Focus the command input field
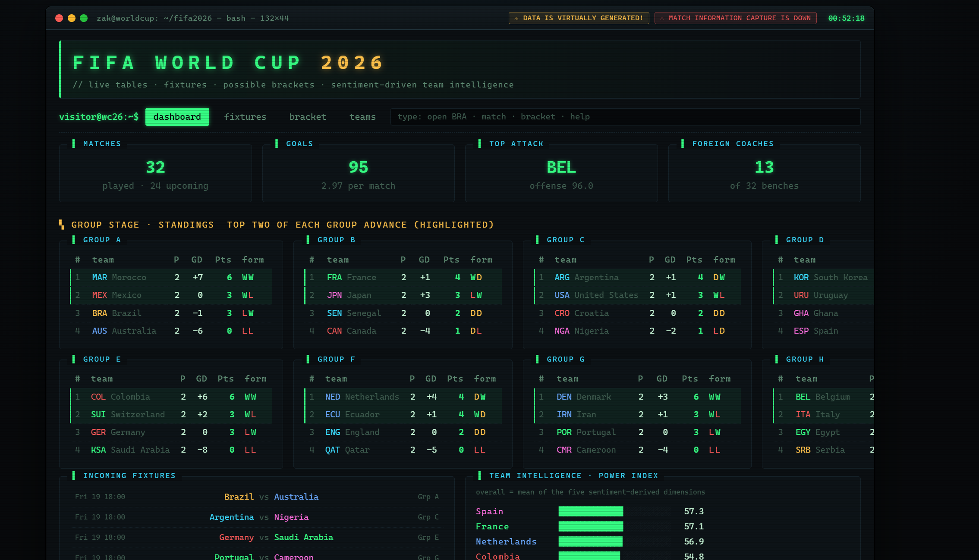Image resolution: width=979 pixels, height=560 pixels. pyautogui.click(x=625, y=117)
